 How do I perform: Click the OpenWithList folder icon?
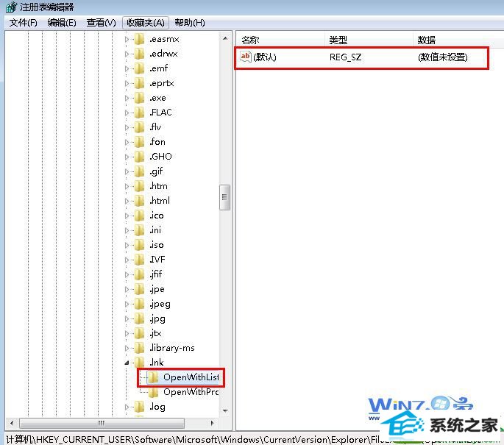tap(153, 377)
